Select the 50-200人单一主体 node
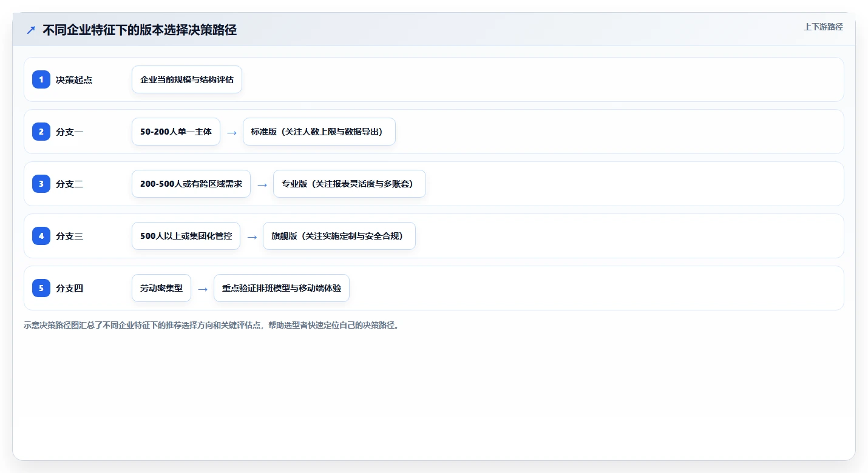868x473 pixels. [x=176, y=132]
